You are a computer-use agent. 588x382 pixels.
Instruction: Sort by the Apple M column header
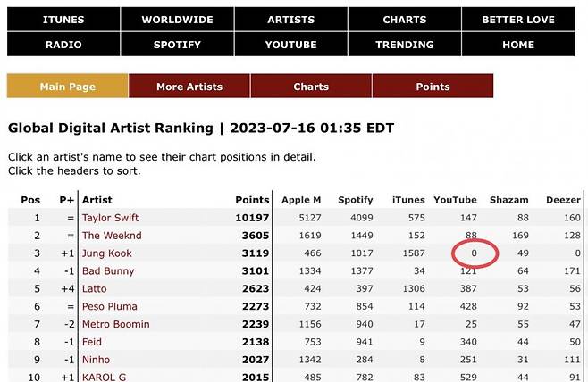tap(301, 200)
